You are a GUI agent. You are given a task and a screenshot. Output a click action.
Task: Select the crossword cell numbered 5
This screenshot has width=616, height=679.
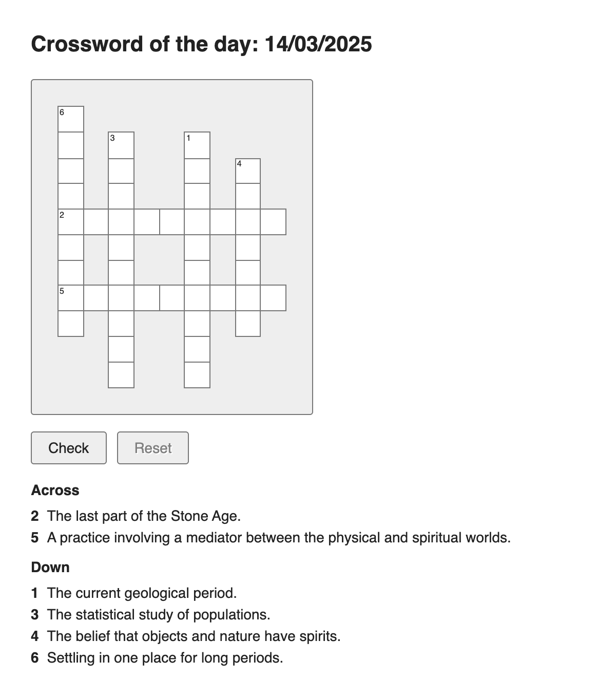pyautogui.click(x=71, y=298)
